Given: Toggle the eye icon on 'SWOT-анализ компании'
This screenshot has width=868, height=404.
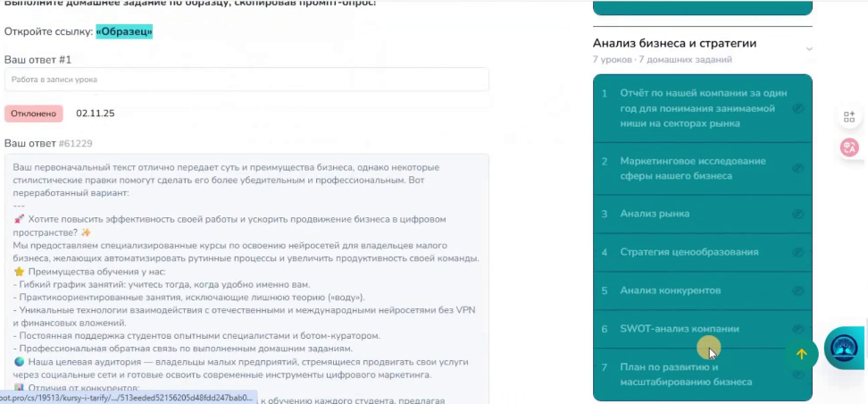Looking at the screenshot, I should [x=797, y=329].
